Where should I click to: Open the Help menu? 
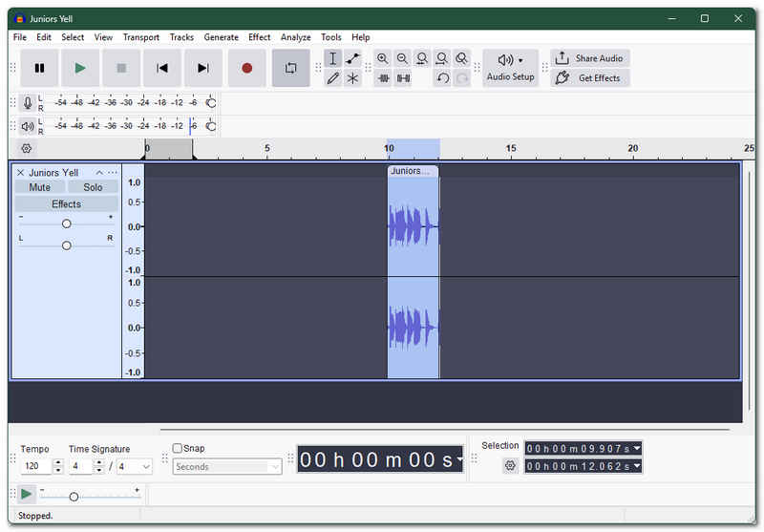(361, 37)
